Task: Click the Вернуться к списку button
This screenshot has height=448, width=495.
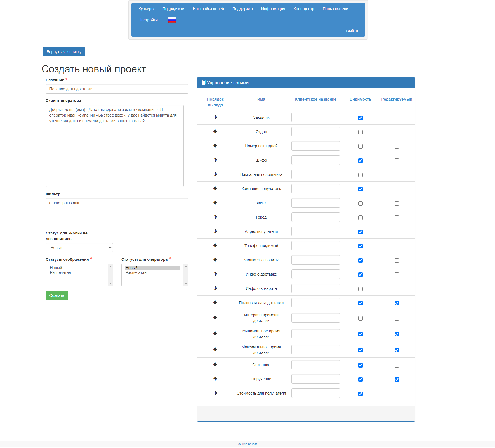Action: point(64,52)
